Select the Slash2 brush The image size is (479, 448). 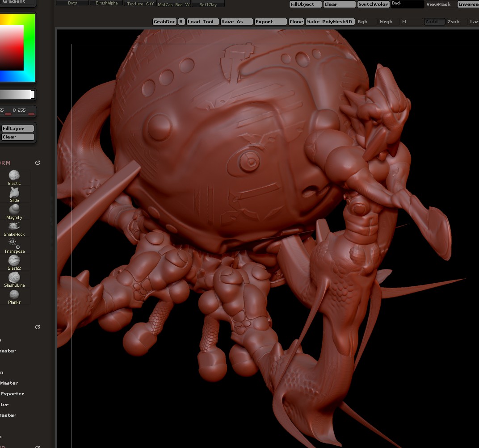tap(14, 263)
